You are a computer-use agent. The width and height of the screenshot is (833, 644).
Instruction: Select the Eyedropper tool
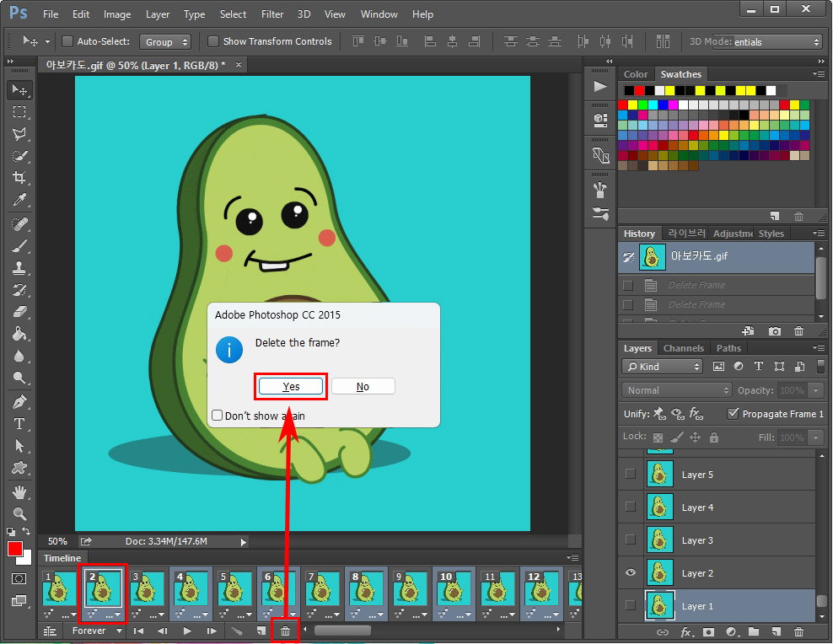coord(19,200)
